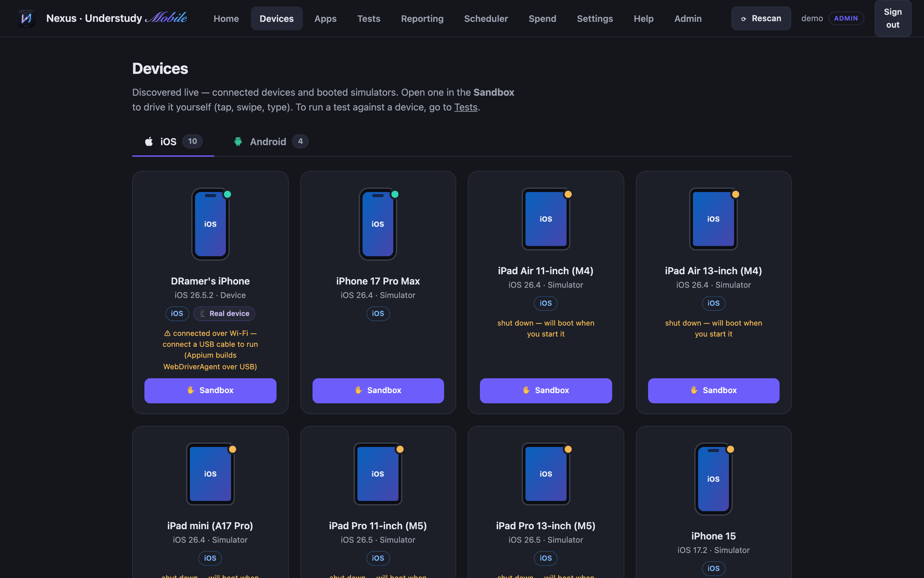Click the iPhone 15 device name
The height and width of the screenshot is (578, 924).
pos(713,536)
